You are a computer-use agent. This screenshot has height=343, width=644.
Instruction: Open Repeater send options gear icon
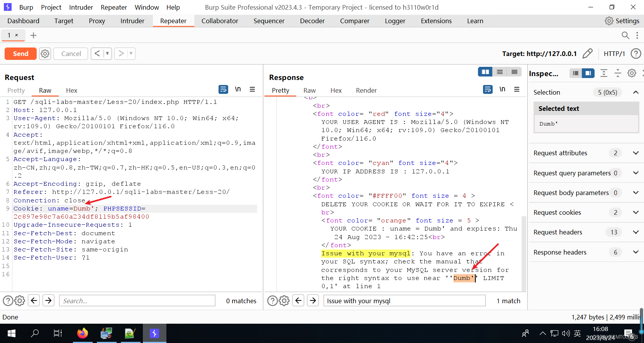tap(45, 54)
